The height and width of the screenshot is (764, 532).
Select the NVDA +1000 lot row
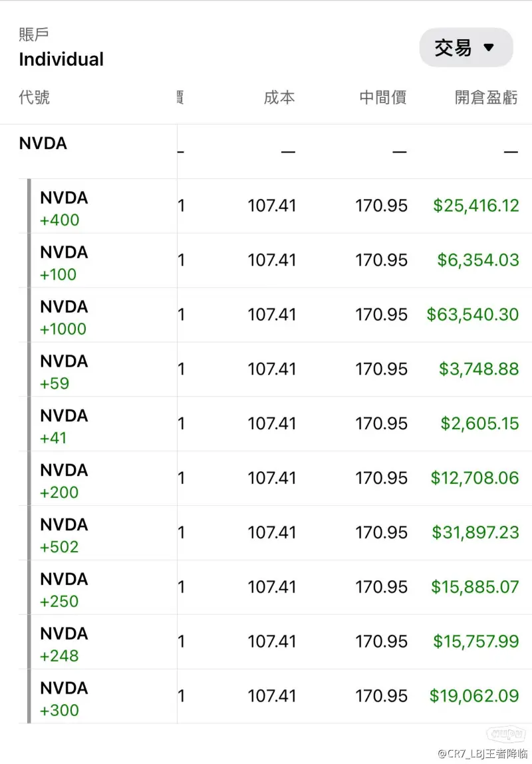click(x=275, y=315)
